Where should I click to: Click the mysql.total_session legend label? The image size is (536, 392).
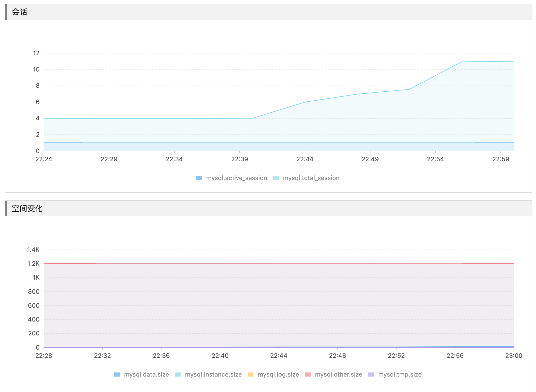[311, 178]
